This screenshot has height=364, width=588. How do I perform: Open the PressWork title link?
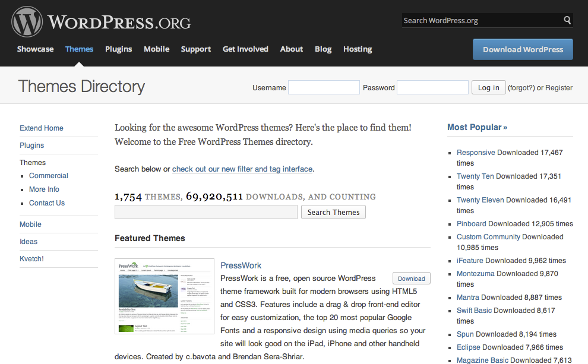pos(241,265)
